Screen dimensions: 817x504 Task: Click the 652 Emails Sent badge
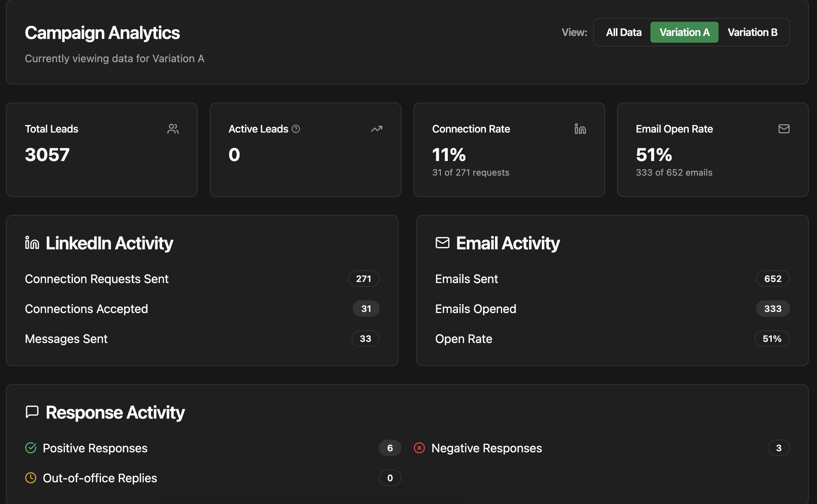tap(773, 279)
